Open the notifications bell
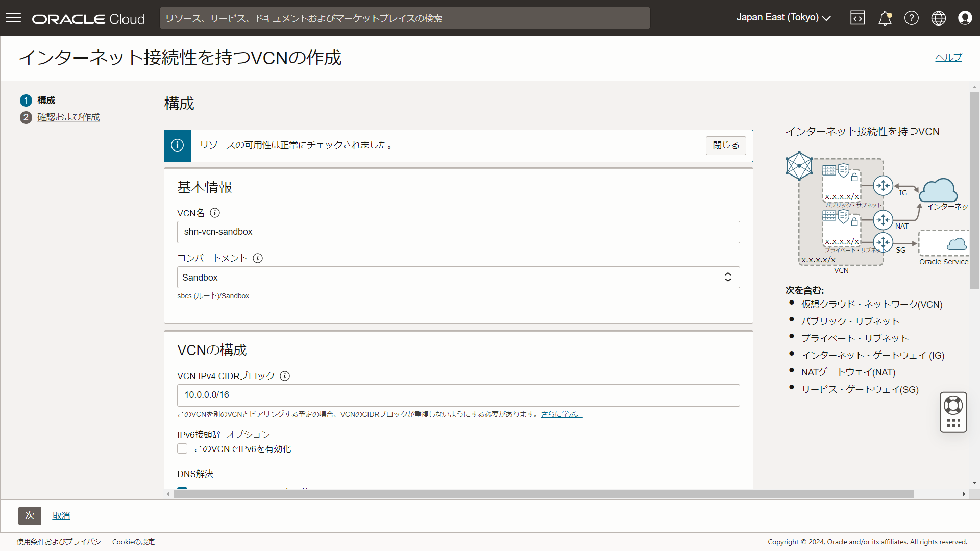This screenshot has height=551, width=980. pyautogui.click(x=885, y=18)
